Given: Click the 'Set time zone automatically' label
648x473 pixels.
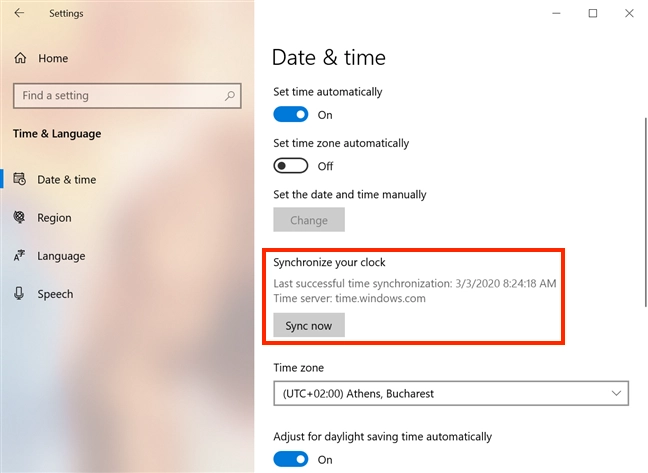Looking at the screenshot, I should pos(341,143).
